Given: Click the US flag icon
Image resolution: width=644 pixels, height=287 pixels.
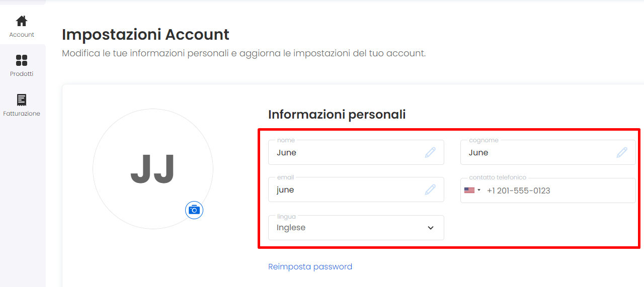Looking at the screenshot, I should (469, 190).
